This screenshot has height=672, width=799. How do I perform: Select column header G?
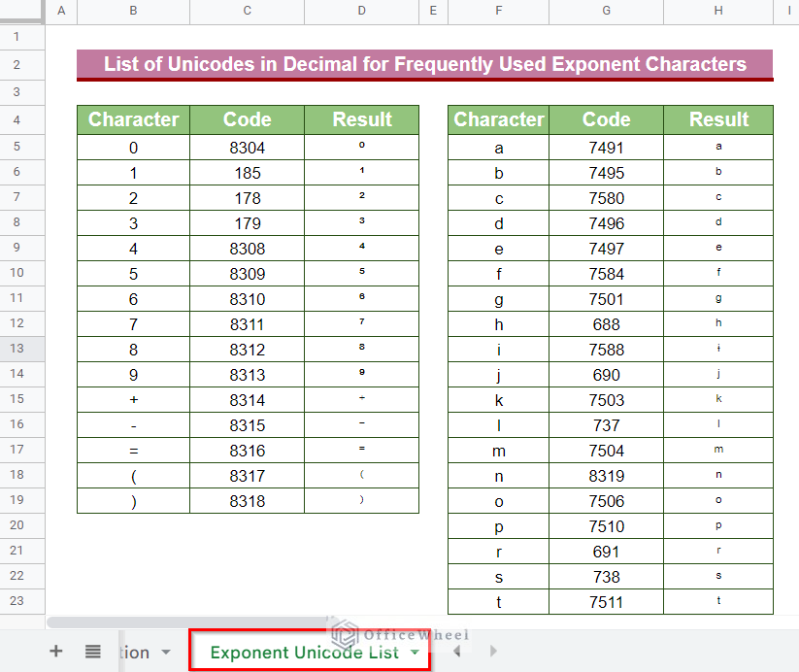click(606, 12)
